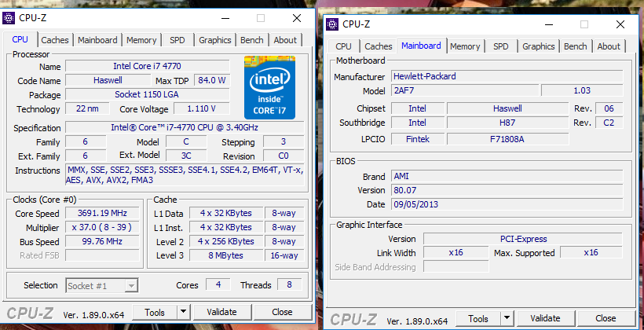Open About tab in left CPU-Z window
The width and height of the screenshot is (644, 330).
coord(285,40)
